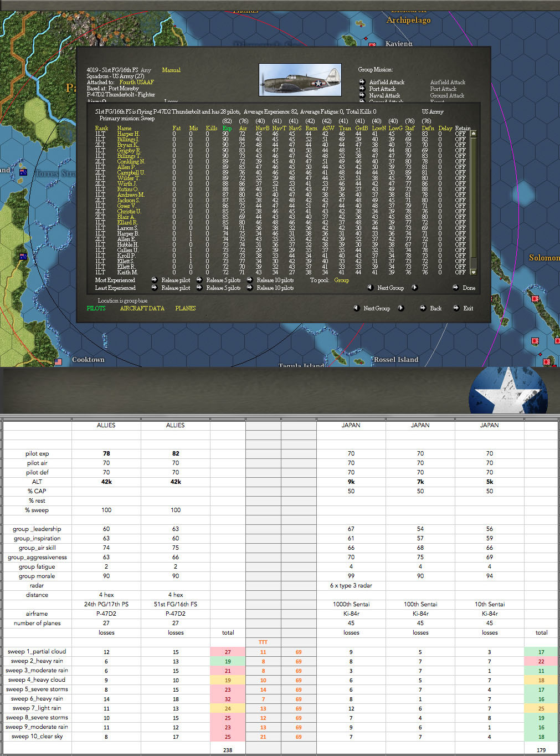Screen dimensions: 560x756
Task: Switch to the PLANES tab
Action: coord(186,308)
